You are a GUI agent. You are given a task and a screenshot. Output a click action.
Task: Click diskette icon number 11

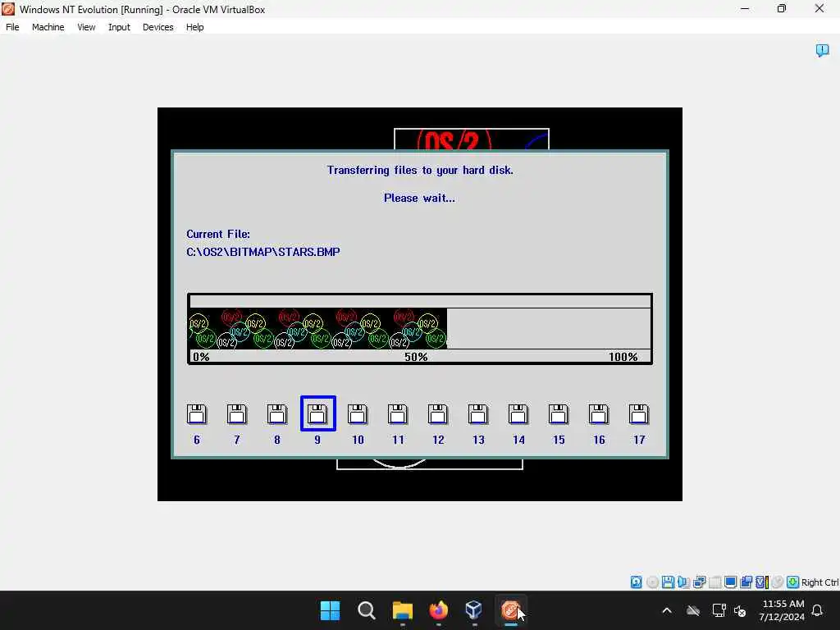[398, 414]
